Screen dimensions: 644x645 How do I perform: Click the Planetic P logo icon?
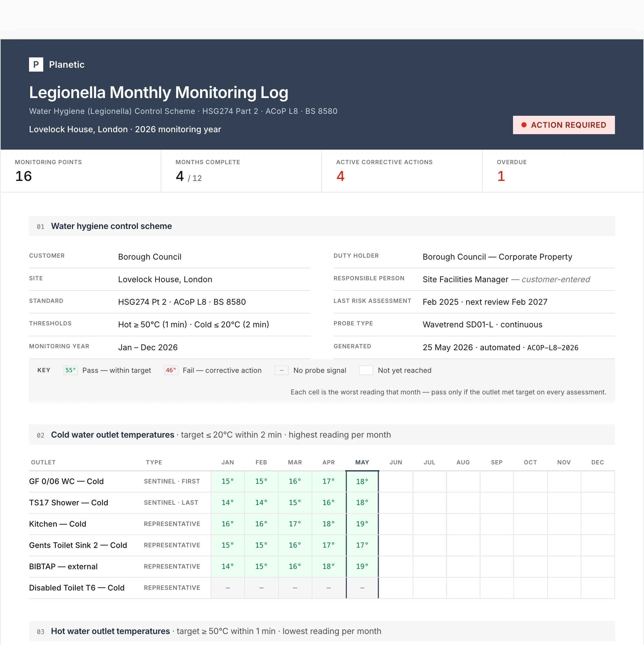(x=36, y=64)
